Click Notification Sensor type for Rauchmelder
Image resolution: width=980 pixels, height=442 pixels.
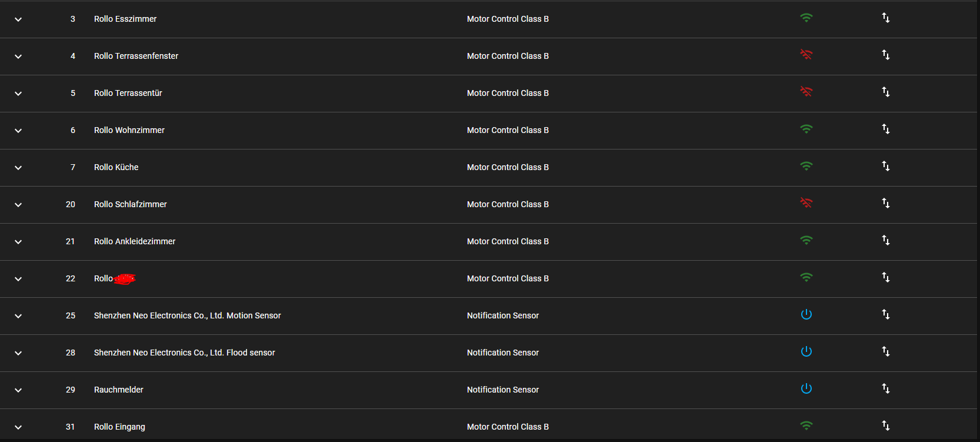[502, 390]
